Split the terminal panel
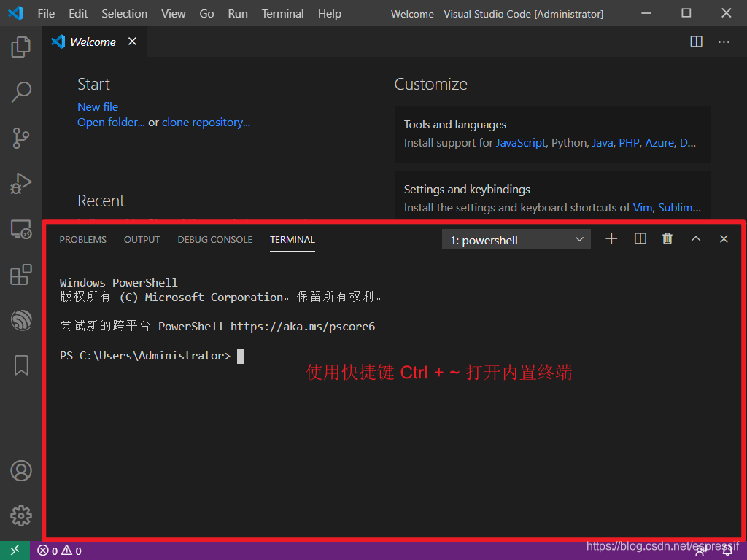Image resolution: width=747 pixels, height=560 pixels. click(640, 238)
